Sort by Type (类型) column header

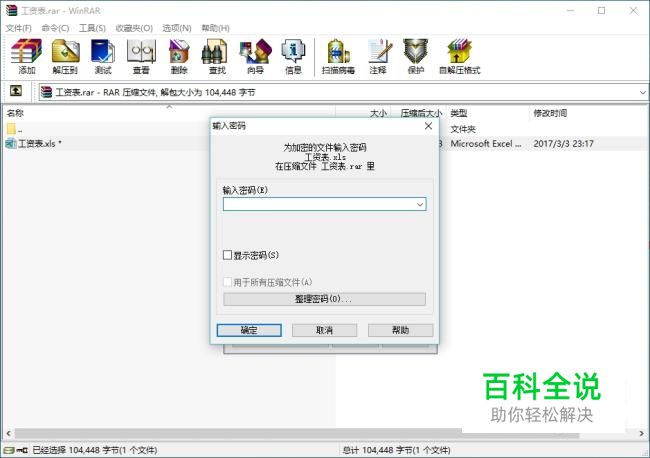tap(488, 113)
